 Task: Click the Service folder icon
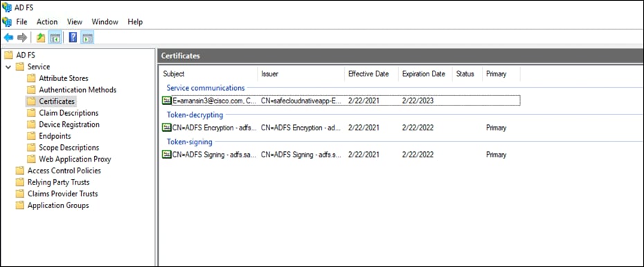point(19,67)
